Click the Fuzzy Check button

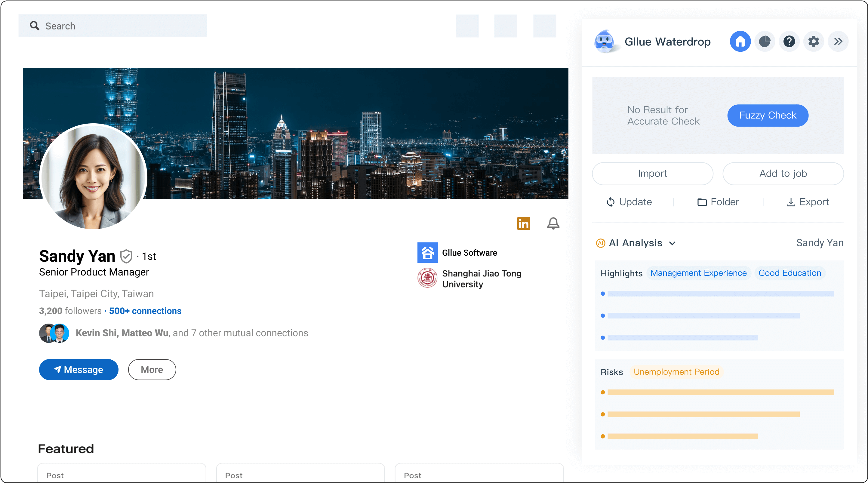(x=768, y=115)
